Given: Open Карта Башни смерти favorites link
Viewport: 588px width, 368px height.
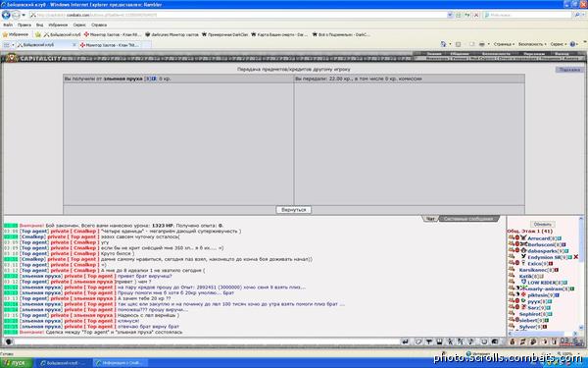Looking at the screenshot, I should (x=279, y=34).
